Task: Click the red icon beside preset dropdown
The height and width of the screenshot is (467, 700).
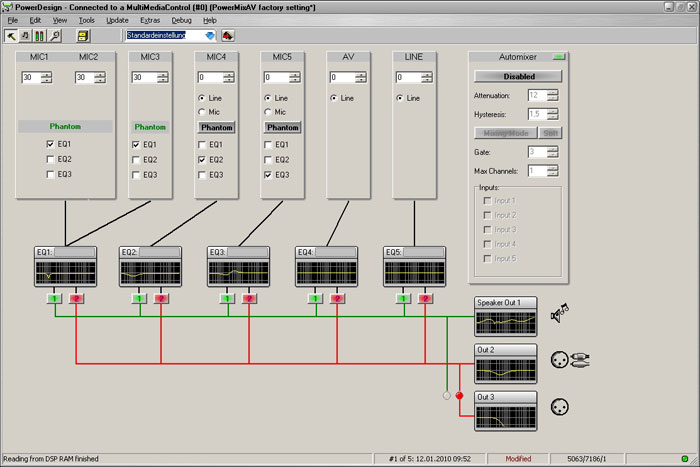Action: [x=228, y=35]
